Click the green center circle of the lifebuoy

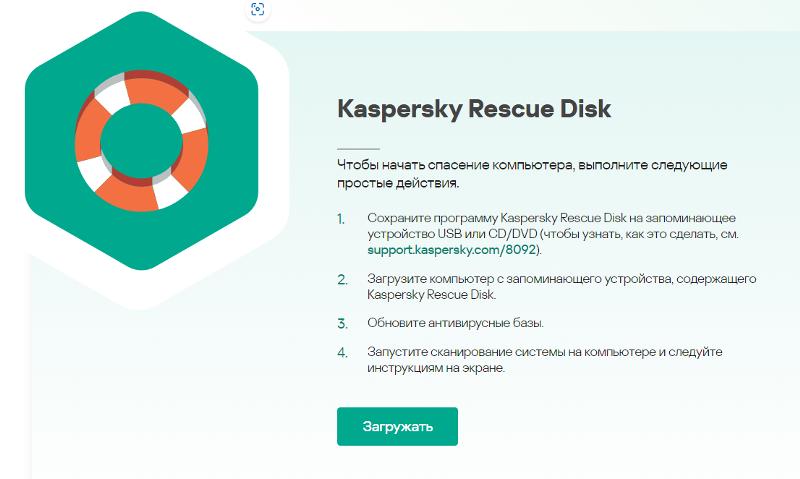(141, 141)
